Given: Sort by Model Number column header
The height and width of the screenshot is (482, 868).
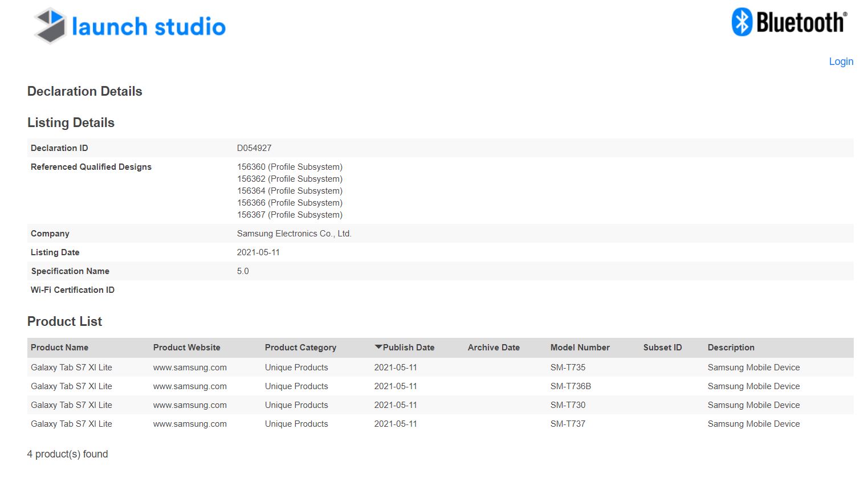Looking at the screenshot, I should tap(580, 348).
